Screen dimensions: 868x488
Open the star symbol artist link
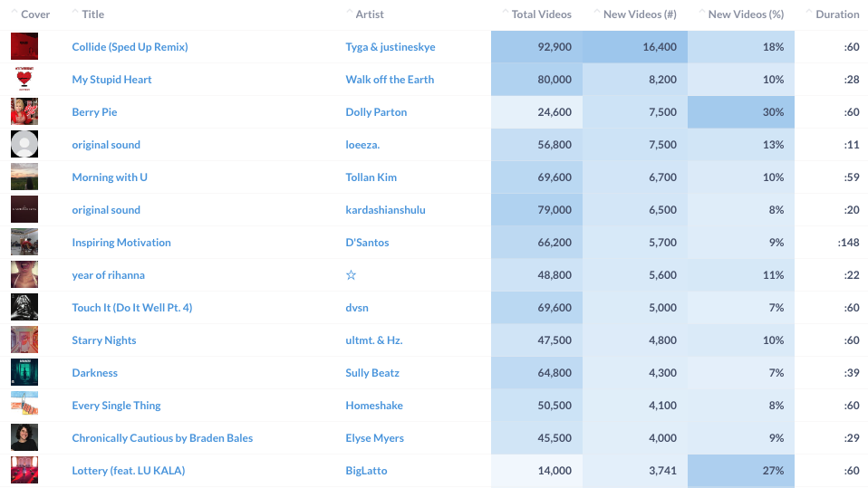coord(351,275)
